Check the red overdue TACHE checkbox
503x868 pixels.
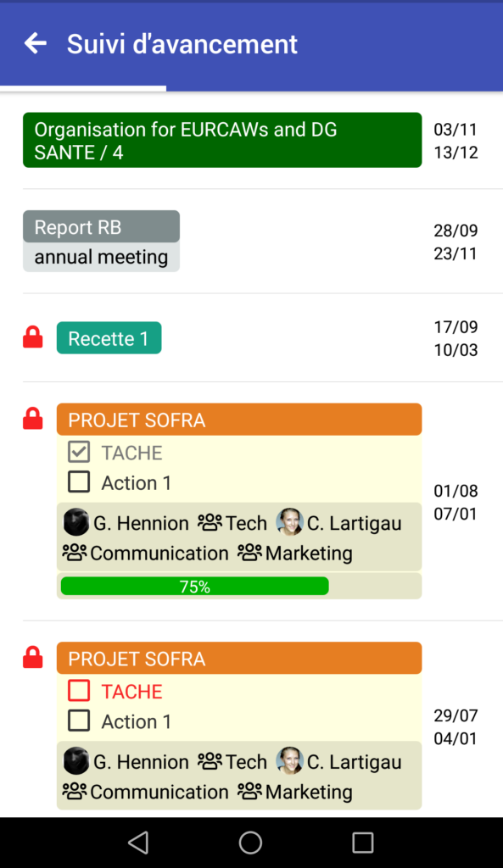tap(79, 690)
